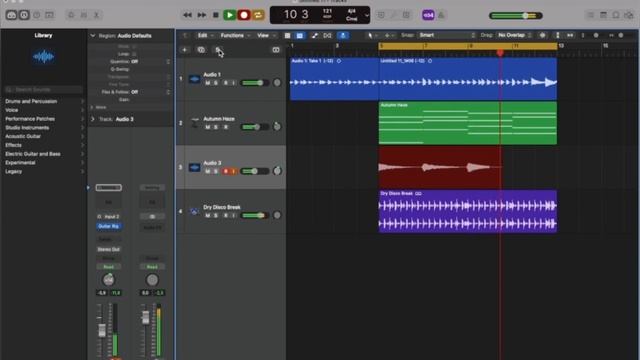Select the grid view icon in tracks menu bar

tap(287, 36)
